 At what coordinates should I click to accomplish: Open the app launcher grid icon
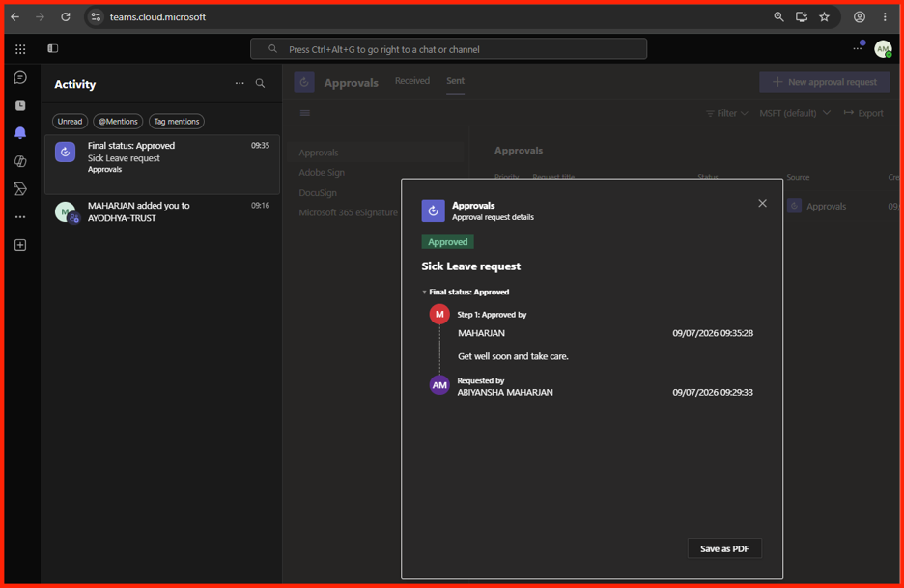[20, 49]
